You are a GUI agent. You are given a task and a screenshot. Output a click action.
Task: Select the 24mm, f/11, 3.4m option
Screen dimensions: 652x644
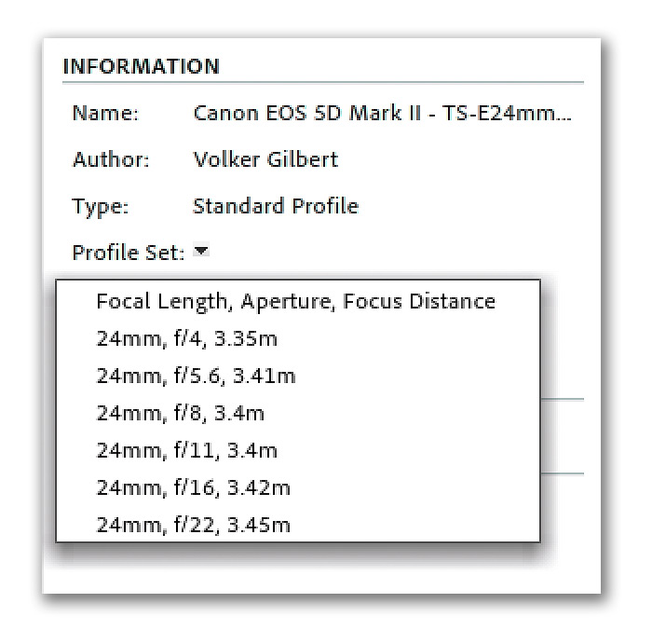coord(298,450)
